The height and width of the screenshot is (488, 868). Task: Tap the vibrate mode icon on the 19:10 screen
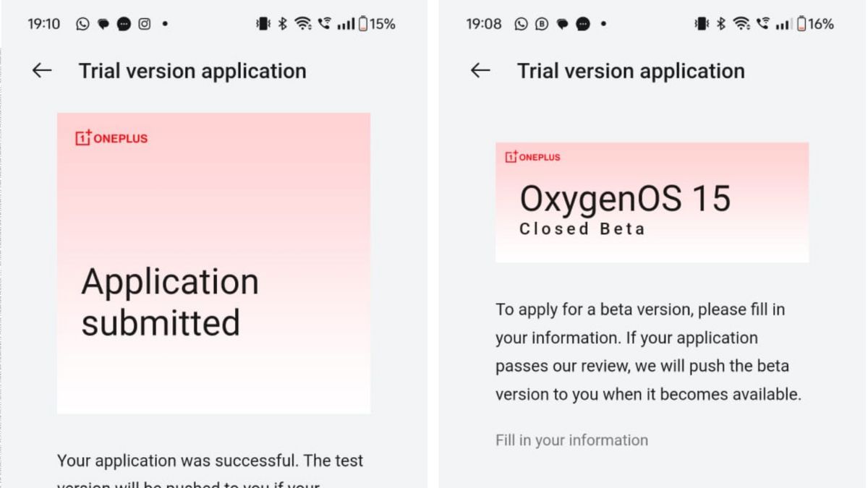click(x=263, y=24)
